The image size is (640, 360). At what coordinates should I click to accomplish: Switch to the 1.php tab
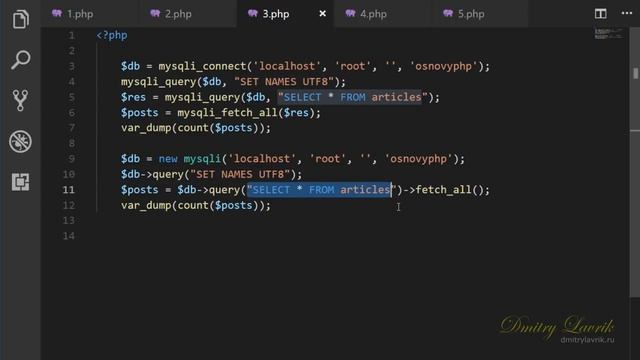point(90,14)
